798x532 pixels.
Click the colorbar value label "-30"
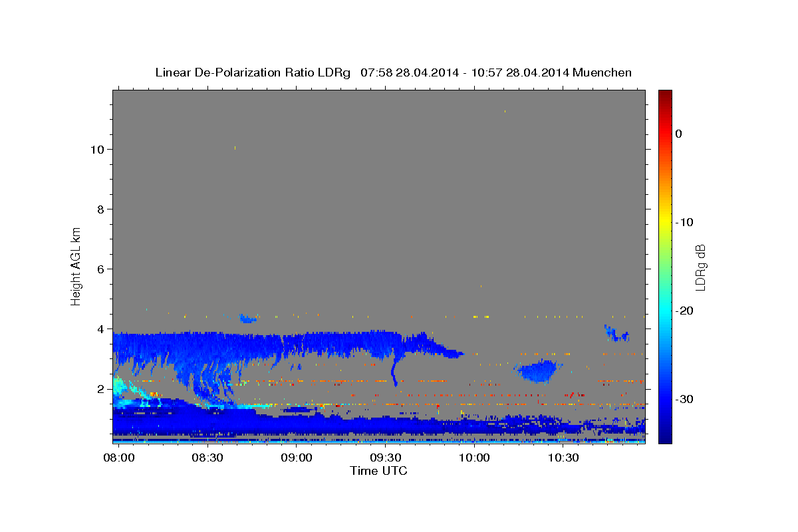[x=684, y=399]
